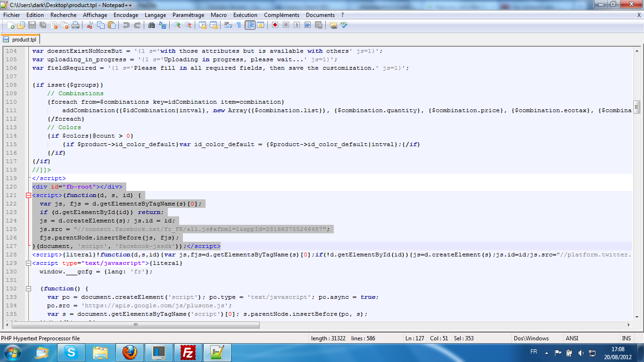Cut selection with the scissors icon
Viewport: 644px width, 362px height.
click(x=90, y=25)
